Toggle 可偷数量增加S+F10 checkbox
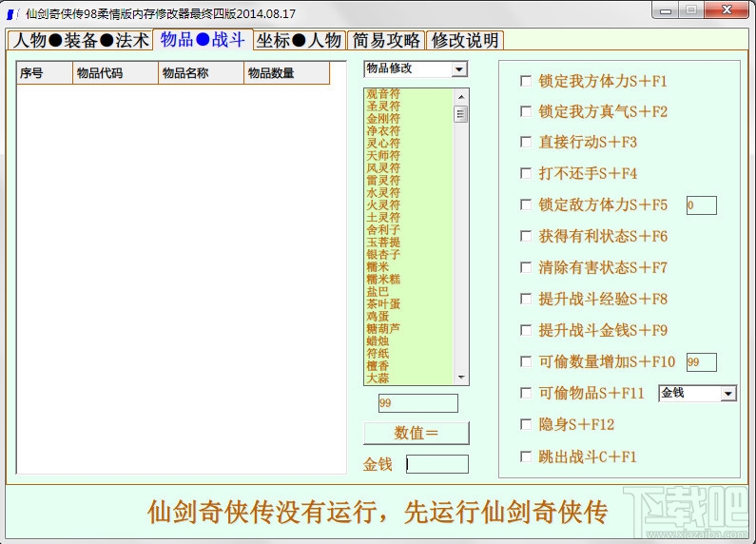 coord(526,361)
